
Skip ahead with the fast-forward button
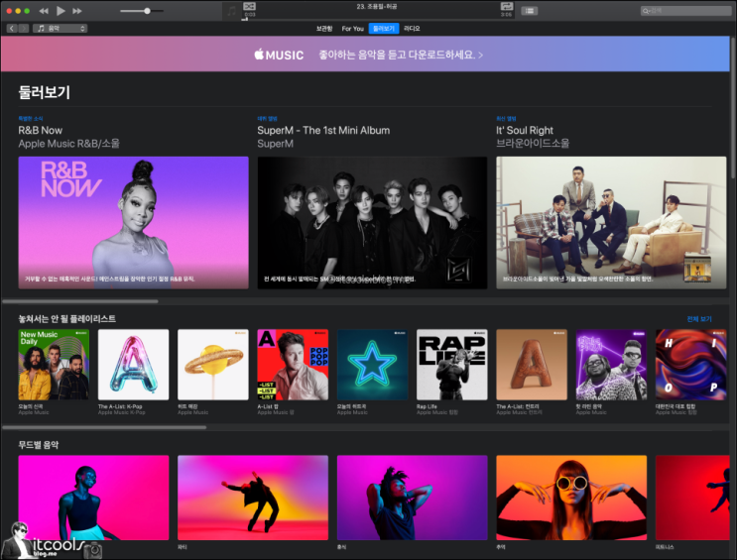click(x=77, y=10)
